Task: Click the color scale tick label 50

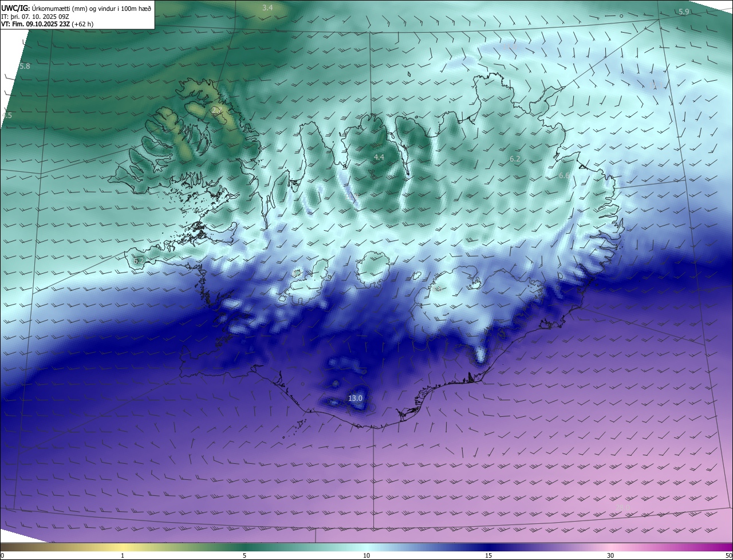Action: click(728, 555)
